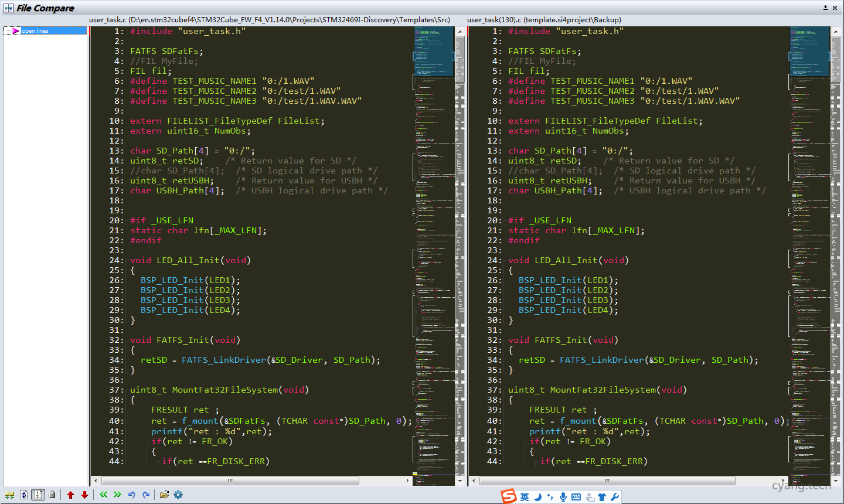This screenshot has height=504, width=844.
Task: Click the green double-right chevron icon
Action: click(117, 495)
